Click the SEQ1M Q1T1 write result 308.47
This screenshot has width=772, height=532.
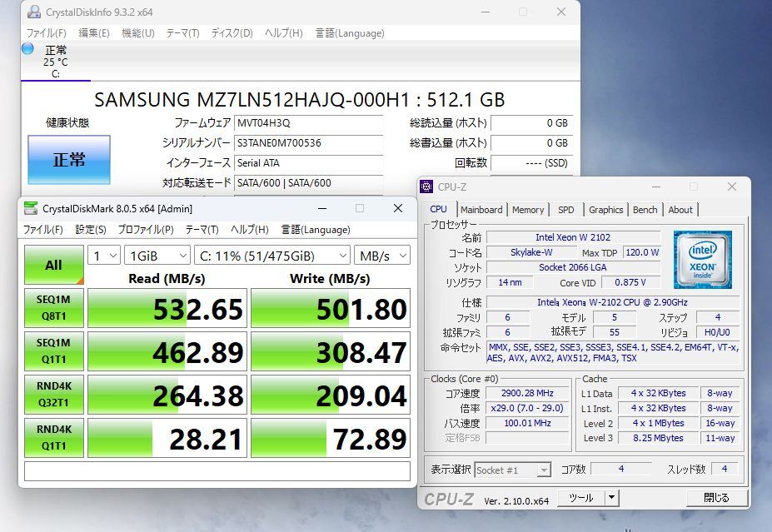[x=331, y=351]
